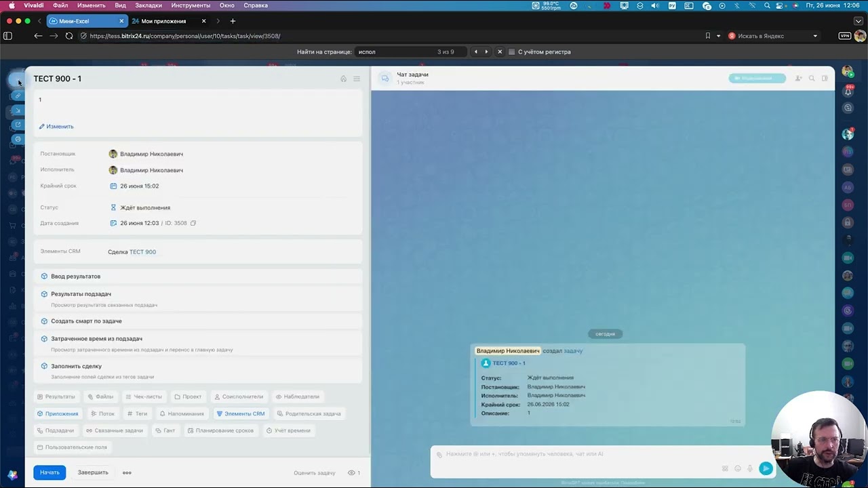868x488 pixels.
Task: Click the notifications bell with 99+ badge
Action: coord(848,91)
